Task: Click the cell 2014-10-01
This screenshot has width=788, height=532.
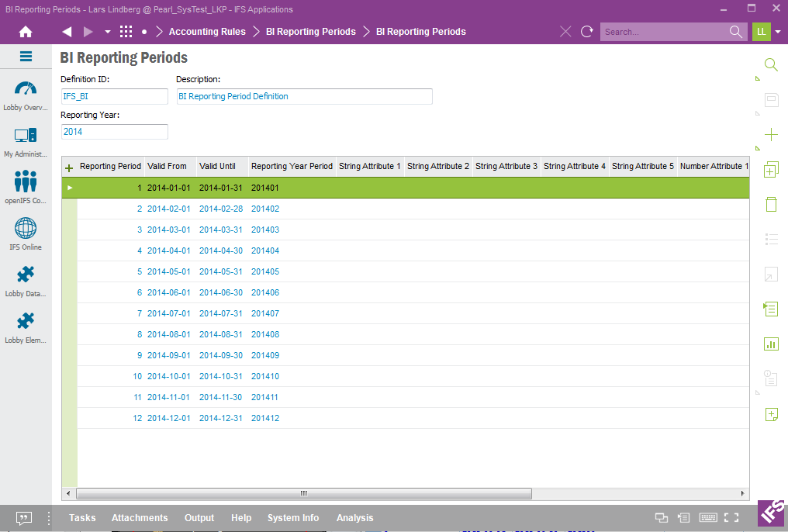Action: pyautogui.click(x=169, y=376)
